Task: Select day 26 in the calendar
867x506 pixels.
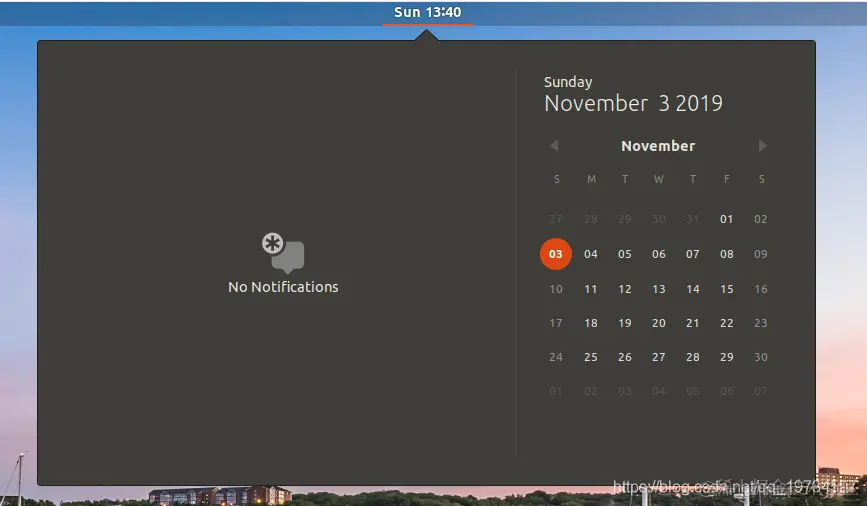Action: pyautogui.click(x=625, y=357)
